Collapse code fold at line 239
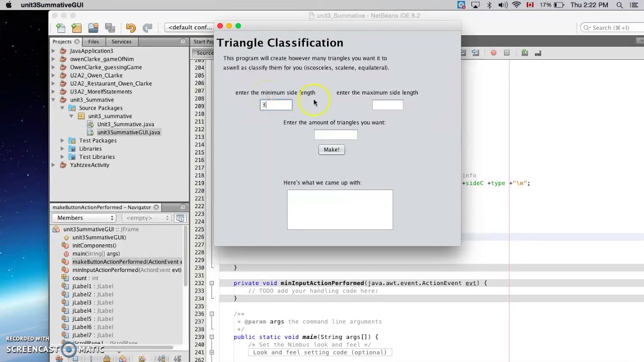This screenshot has width=644, height=362. tap(212, 337)
